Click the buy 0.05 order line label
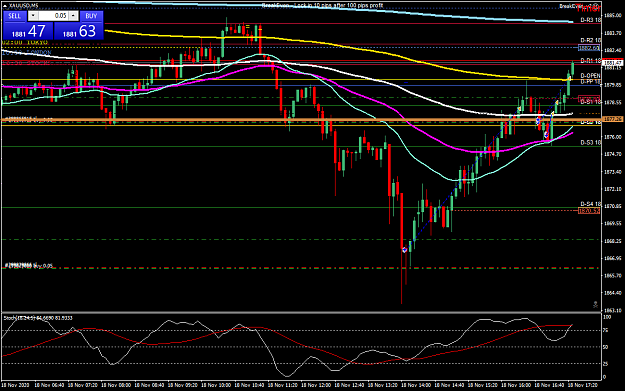 pyautogui.click(x=29, y=265)
